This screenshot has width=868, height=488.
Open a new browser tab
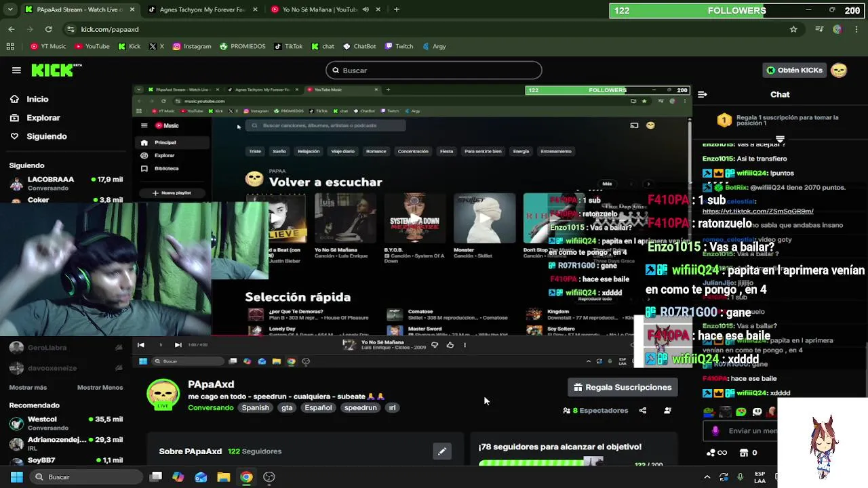tap(396, 9)
